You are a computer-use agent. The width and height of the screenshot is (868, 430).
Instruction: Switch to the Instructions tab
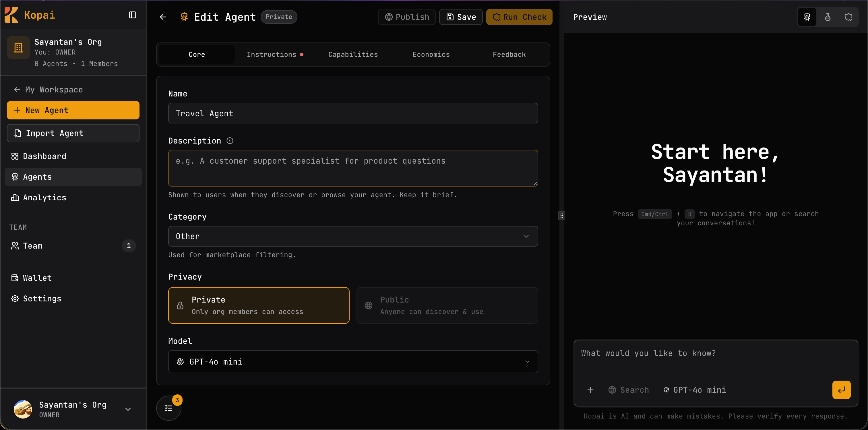(x=275, y=54)
